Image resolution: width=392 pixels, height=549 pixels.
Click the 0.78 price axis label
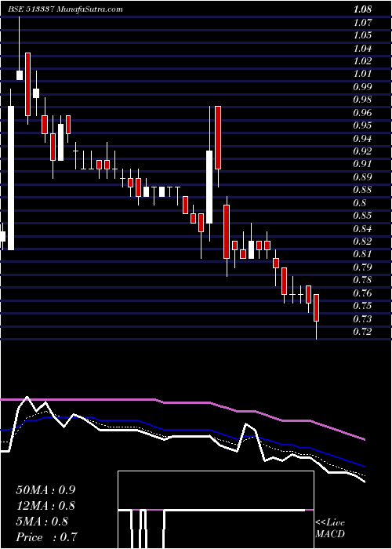[x=362, y=279]
